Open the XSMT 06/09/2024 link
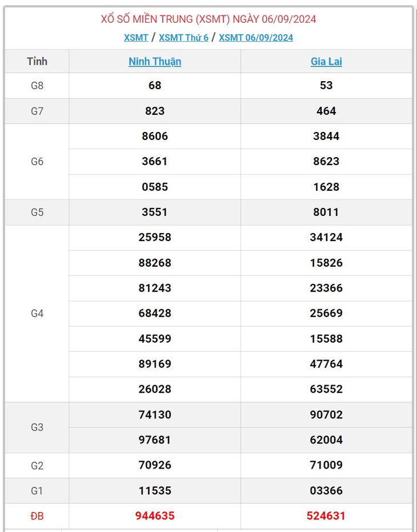Image resolution: width=417 pixels, height=532 pixels. (256, 38)
